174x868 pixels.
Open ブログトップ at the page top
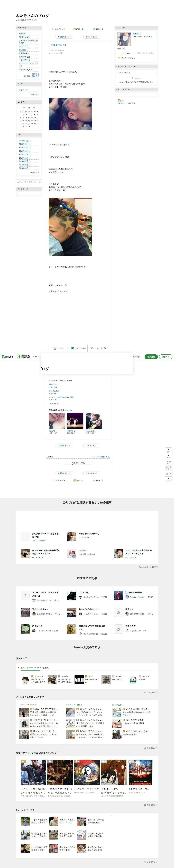(x=58, y=29)
